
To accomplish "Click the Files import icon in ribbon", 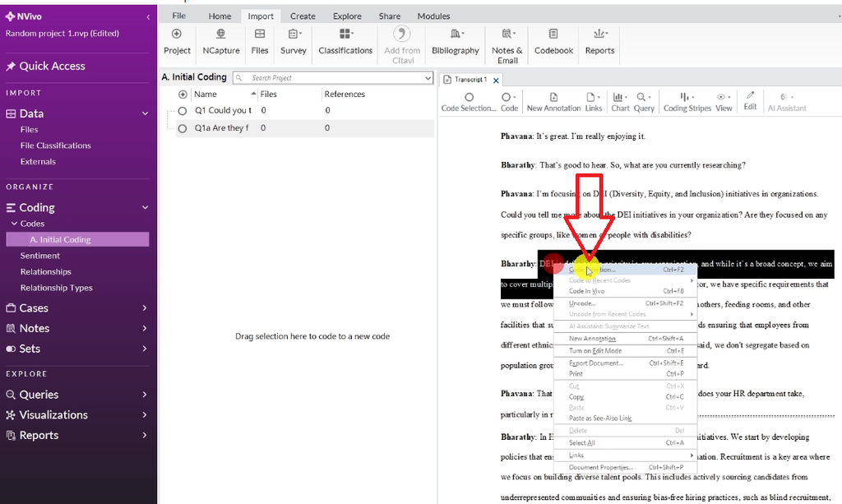I will 259,42.
